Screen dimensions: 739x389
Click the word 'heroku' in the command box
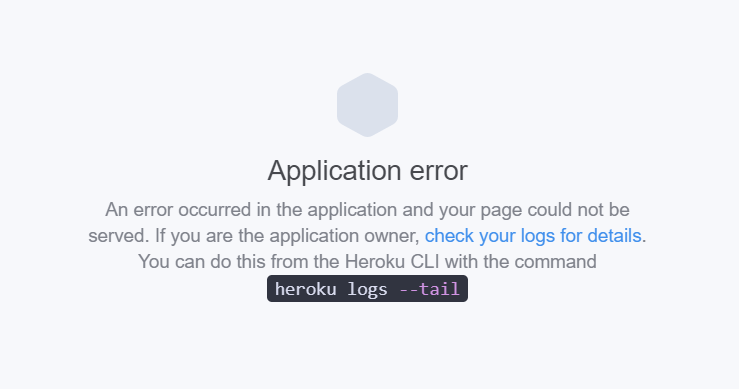[305, 289]
